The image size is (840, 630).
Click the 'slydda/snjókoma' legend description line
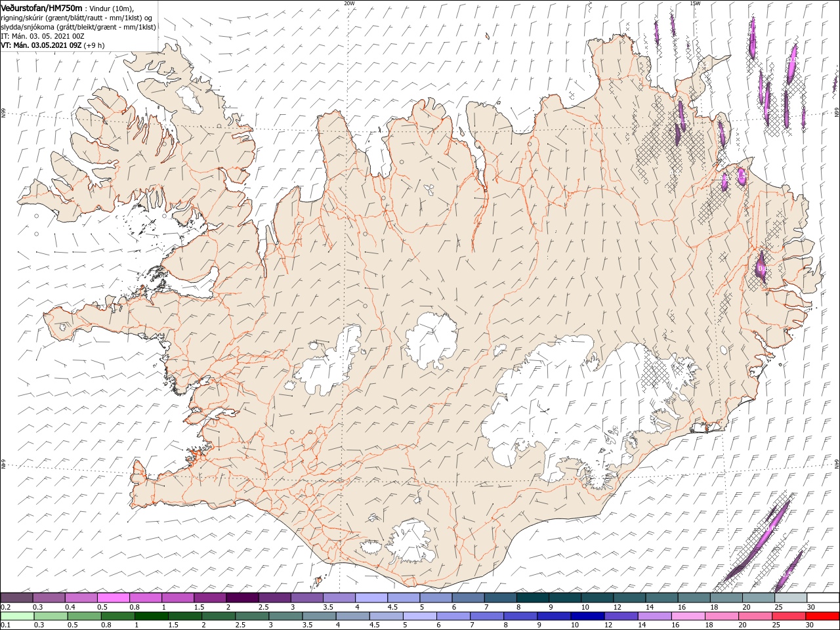(78, 27)
